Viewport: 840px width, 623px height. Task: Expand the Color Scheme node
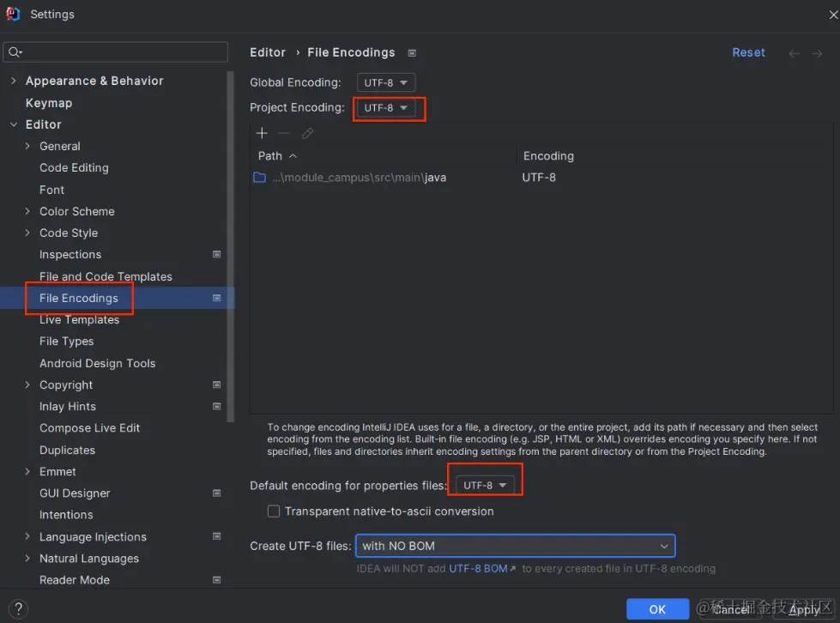(27, 211)
